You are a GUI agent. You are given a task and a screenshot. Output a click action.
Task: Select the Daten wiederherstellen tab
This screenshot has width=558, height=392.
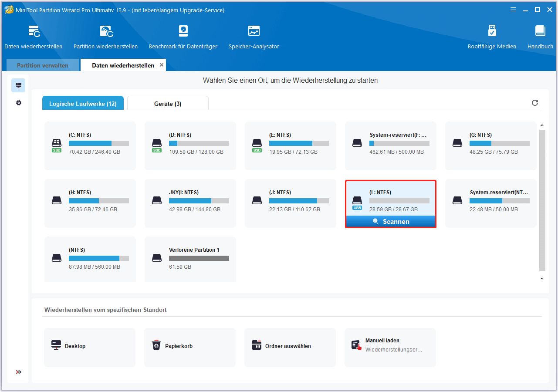tap(123, 65)
